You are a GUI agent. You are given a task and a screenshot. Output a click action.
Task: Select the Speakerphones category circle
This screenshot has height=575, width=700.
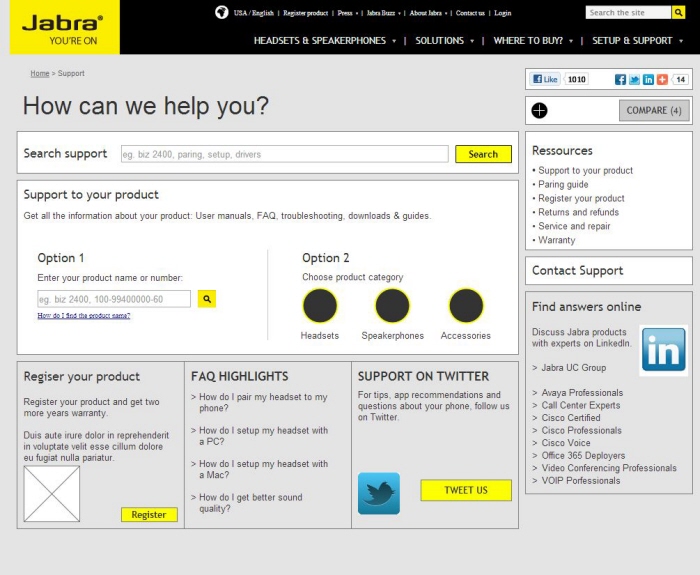click(x=392, y=306)
